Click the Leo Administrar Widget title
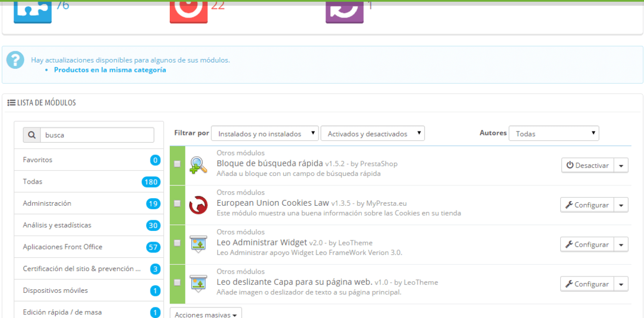 click(262, 242)
